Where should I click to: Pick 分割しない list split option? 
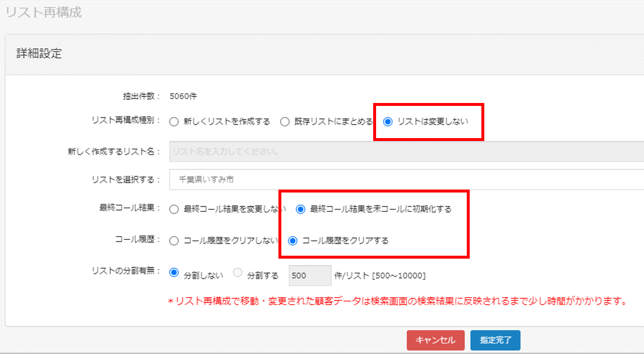[174, 273]
